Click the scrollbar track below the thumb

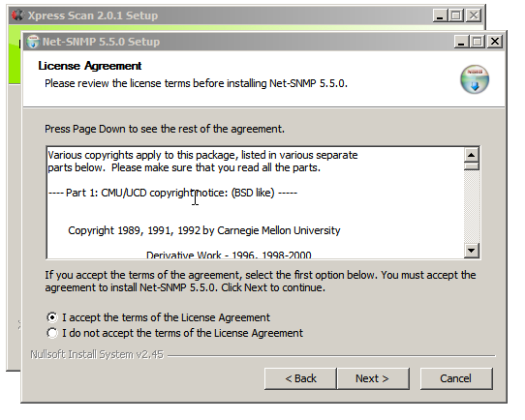pyautogui.click(x=472, y=207)
